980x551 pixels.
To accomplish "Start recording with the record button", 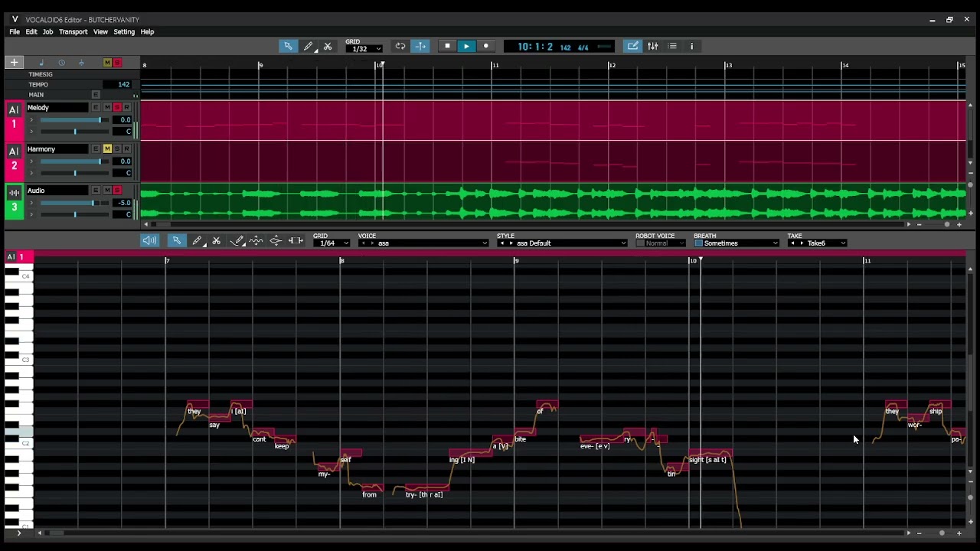I will click(485, 46).
